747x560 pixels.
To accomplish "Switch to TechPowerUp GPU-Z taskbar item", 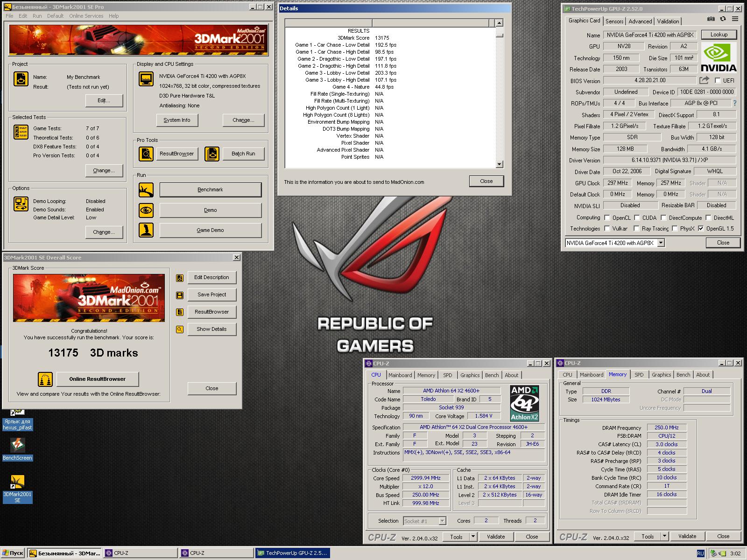I will click(292, 553).
